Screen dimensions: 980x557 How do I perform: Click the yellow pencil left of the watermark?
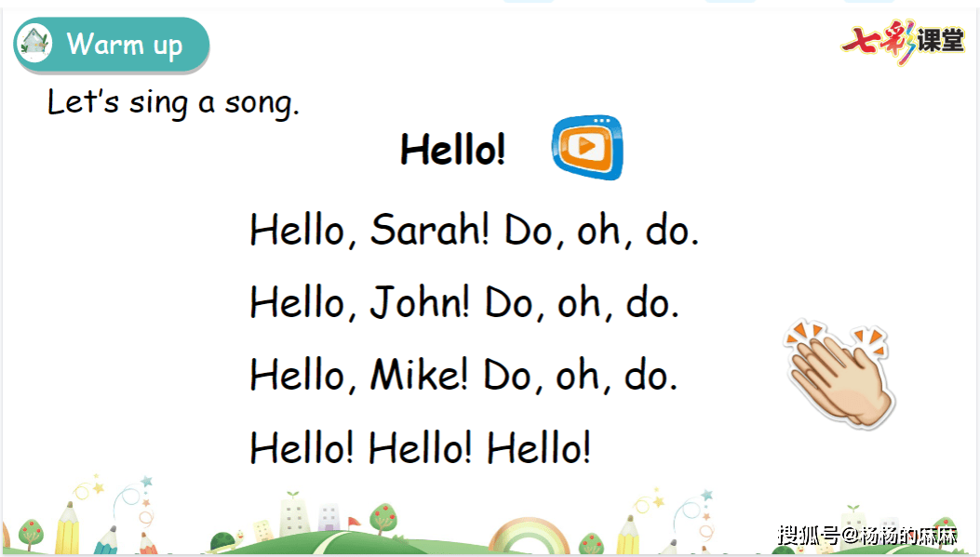pyautogui.click(x=630, y=536)
